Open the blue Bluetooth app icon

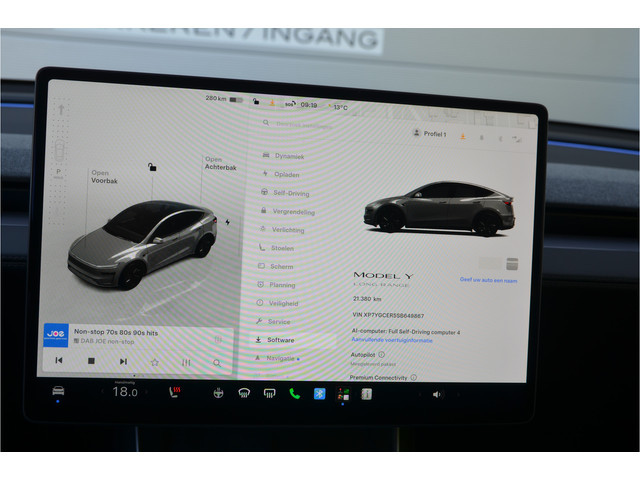click(319, 394)
